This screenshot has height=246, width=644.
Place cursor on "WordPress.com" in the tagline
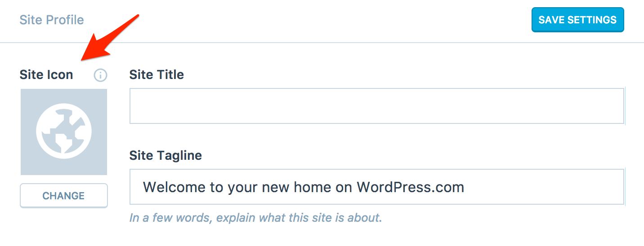[410, 187]
